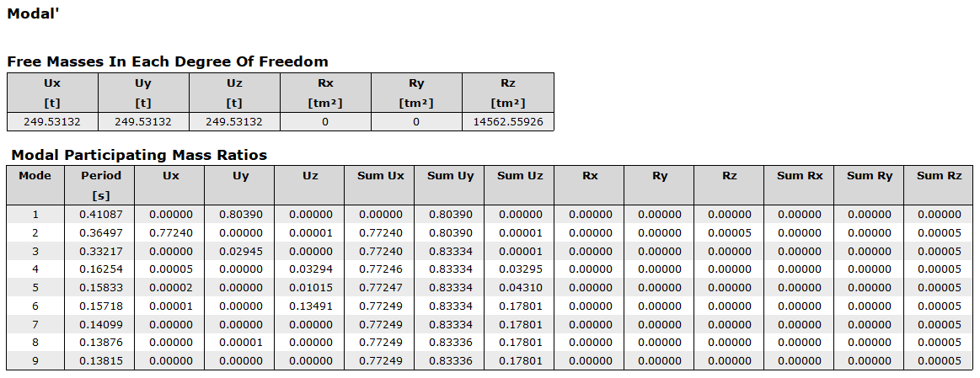Select the free mass value under Uz [t]

(x=234, y=122)
